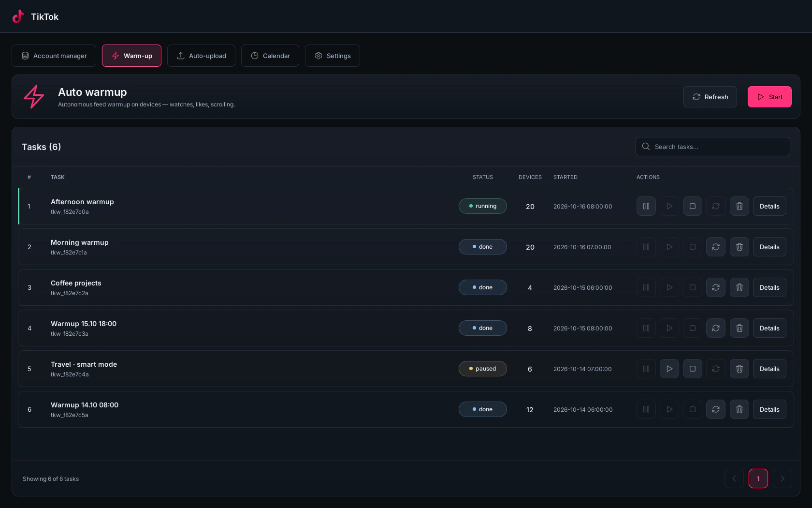Image resolution: width=812 pixels, height=508 pixels.
Task: Open Details for Morning warmup
Action: 769,247
